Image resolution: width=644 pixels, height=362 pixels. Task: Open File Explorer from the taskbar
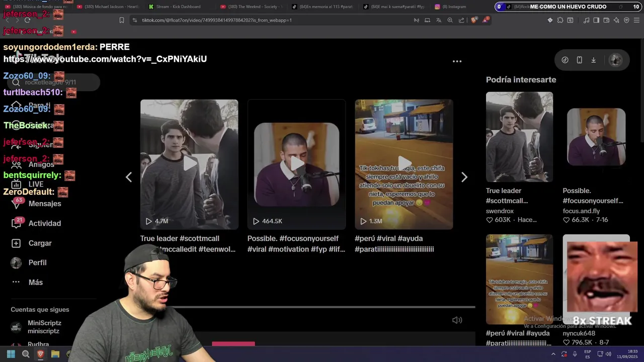(55, 354)
